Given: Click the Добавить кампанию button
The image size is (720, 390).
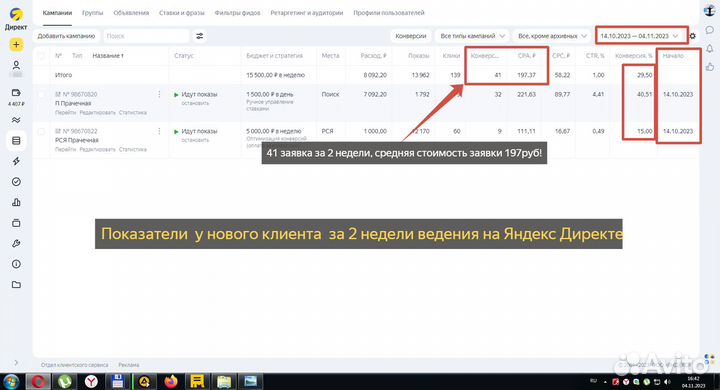Looking at the screenshot, I should point(66,36).
